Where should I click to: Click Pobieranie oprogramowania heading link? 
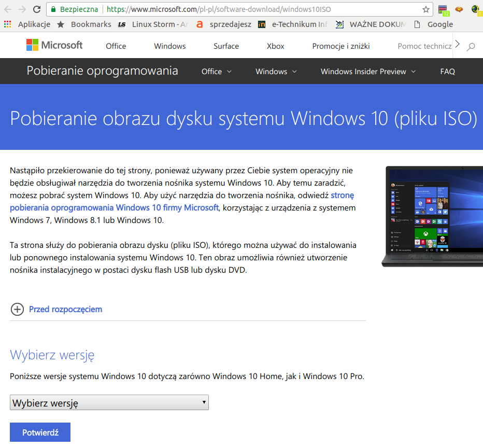coord(102,71)
